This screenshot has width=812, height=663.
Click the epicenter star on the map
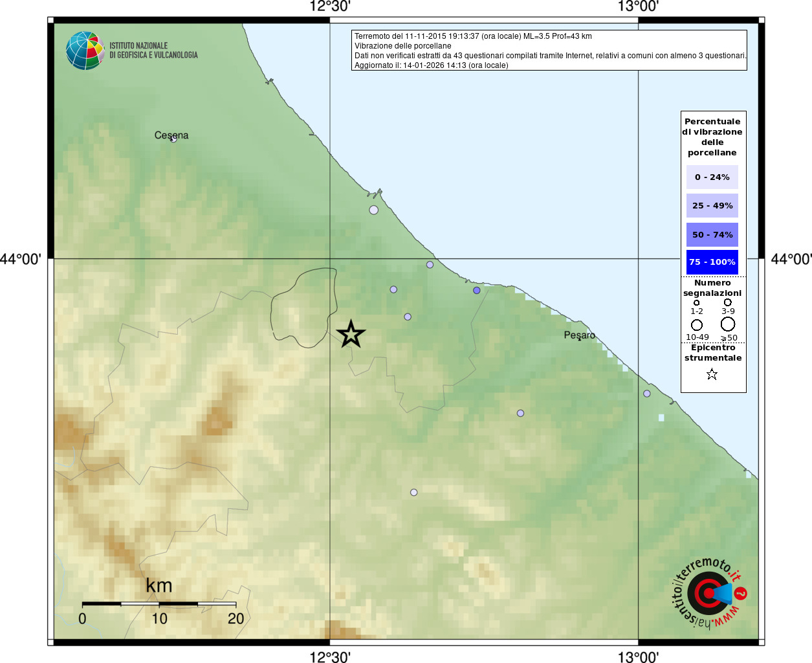351,334
